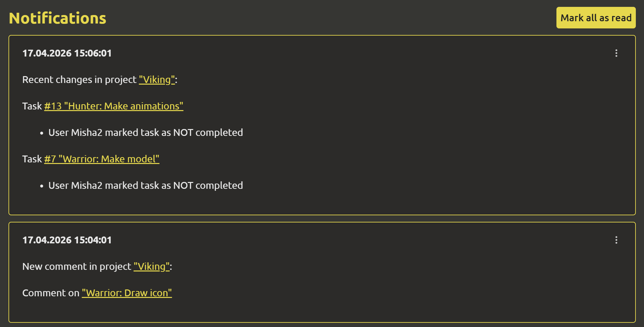Select the 17.04.2026 15:06:01 timestamp

pyautogui.click(x=67, y=53)
